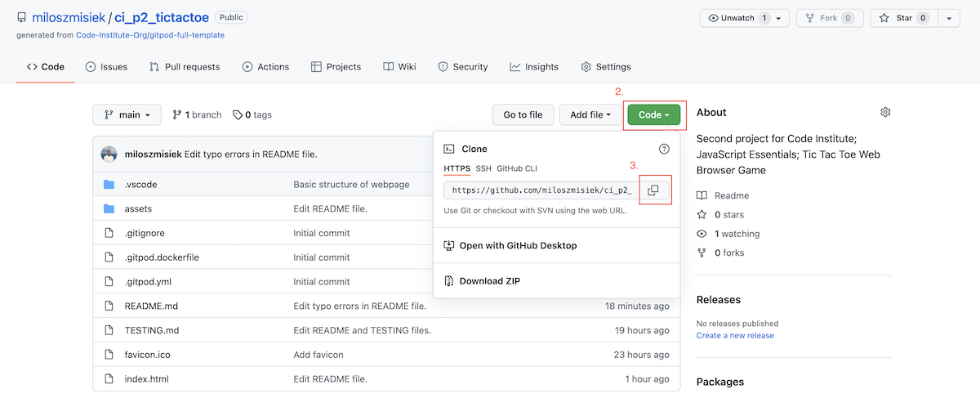This screenshot has height=398, width=980.
Task: Open the 1 watching link
Action: [728, 234]
